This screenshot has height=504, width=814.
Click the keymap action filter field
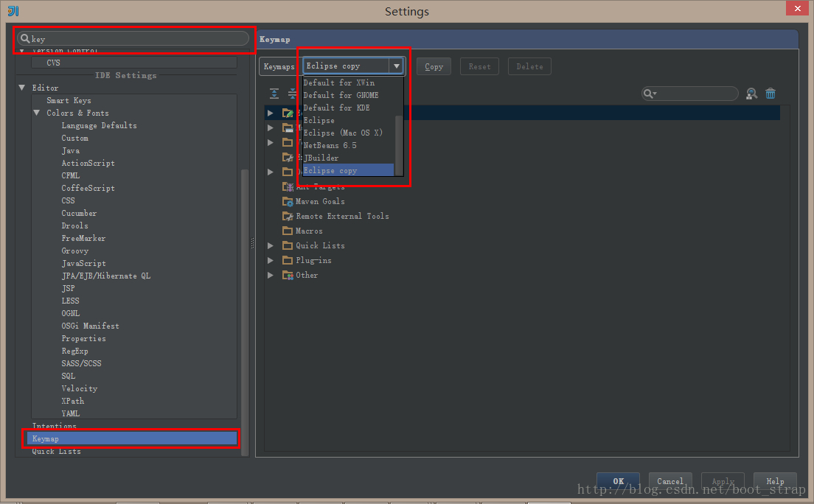tap(690, 94)
